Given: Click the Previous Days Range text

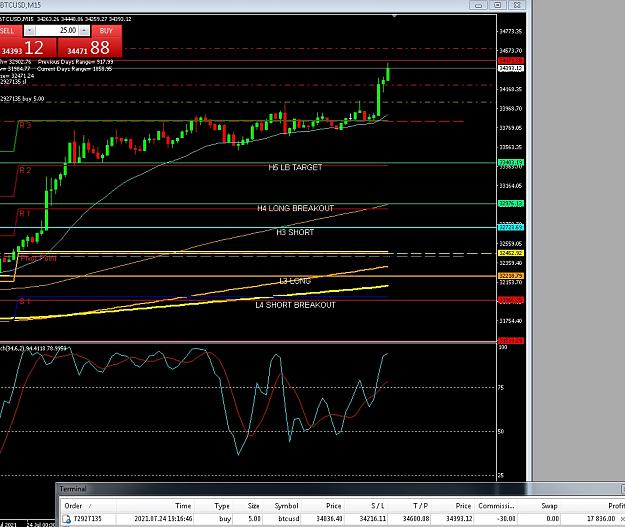Looking at the screenshot, I should [x=75, y=62].
